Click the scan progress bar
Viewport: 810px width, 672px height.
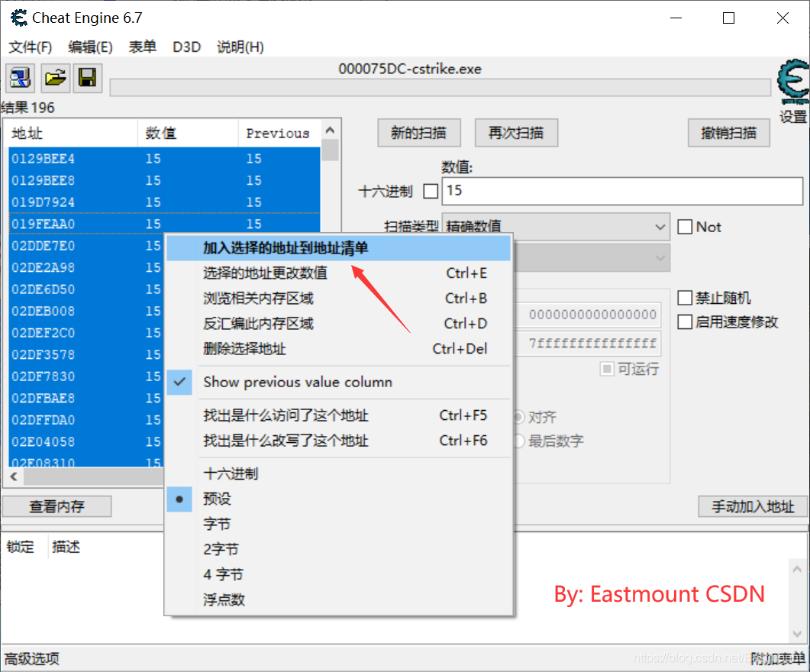[440, 87]
